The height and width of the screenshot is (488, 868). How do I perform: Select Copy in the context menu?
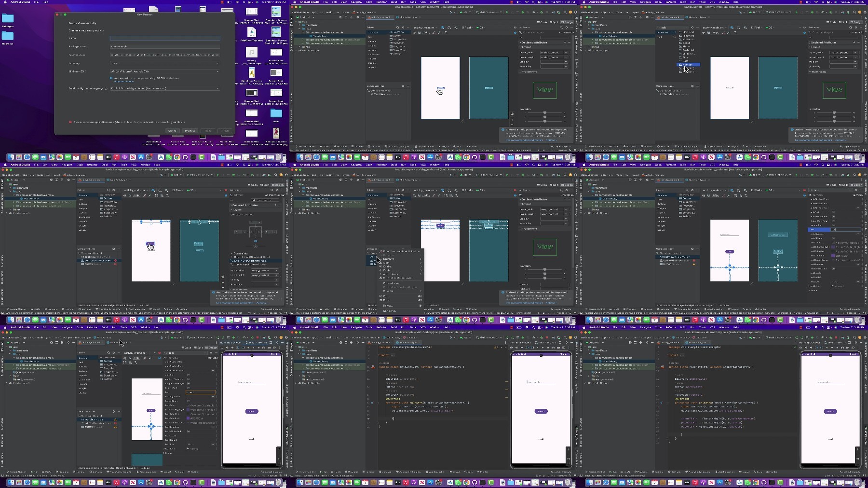400,300
